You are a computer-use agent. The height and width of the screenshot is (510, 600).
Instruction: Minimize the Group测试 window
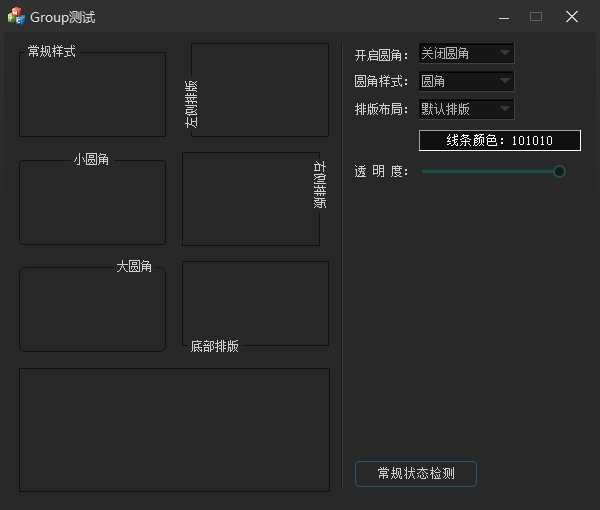[504, 17]
